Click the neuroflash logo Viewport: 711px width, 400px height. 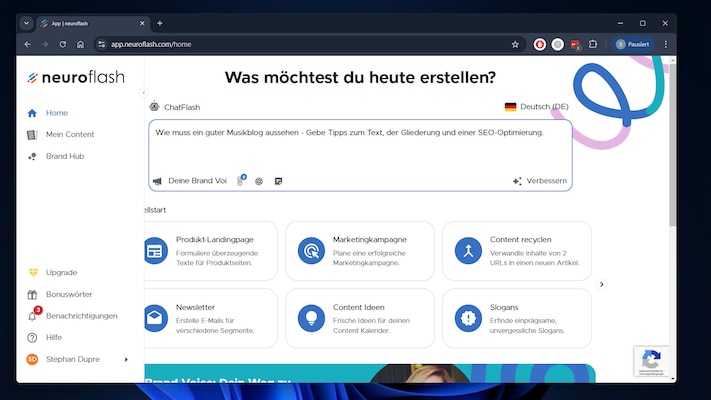tap(76, 78)
